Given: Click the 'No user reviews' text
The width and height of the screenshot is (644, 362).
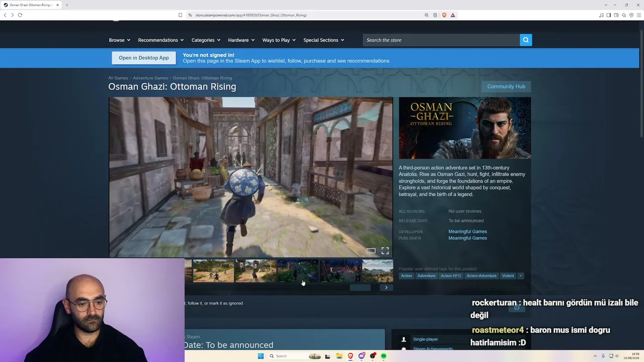Looking at the screenshot, I should (x=465, y=211).
